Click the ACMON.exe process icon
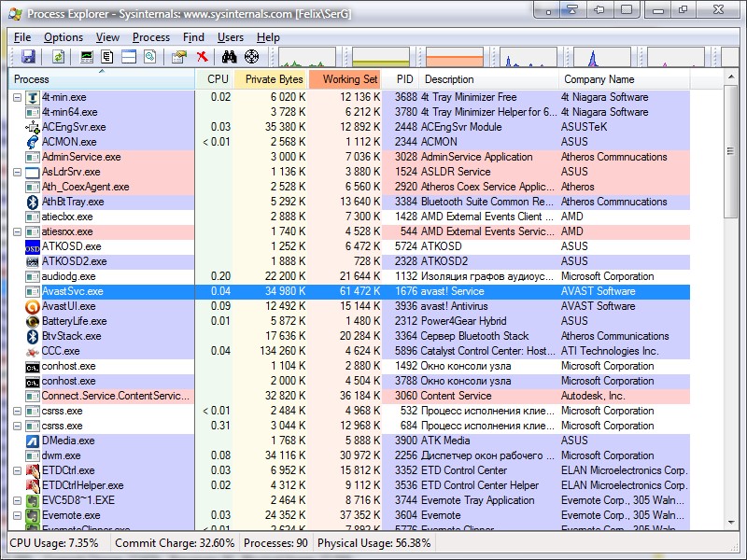 33,142
